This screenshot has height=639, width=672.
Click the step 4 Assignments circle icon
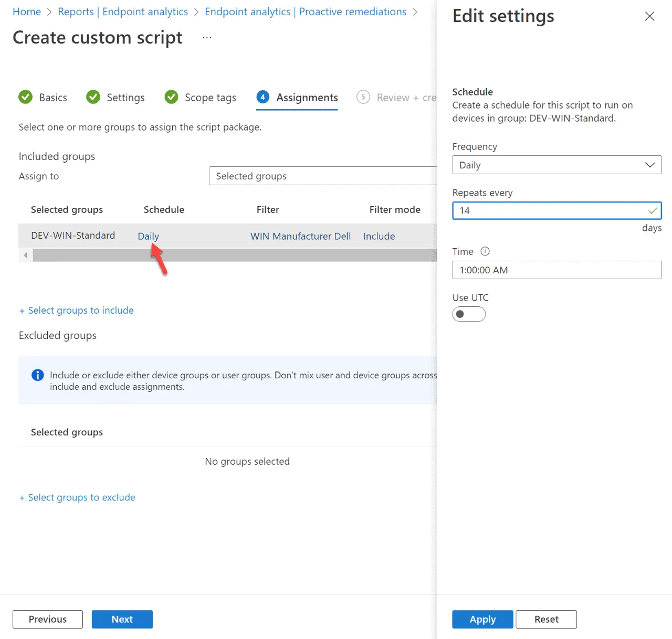(x=262, y=97)
